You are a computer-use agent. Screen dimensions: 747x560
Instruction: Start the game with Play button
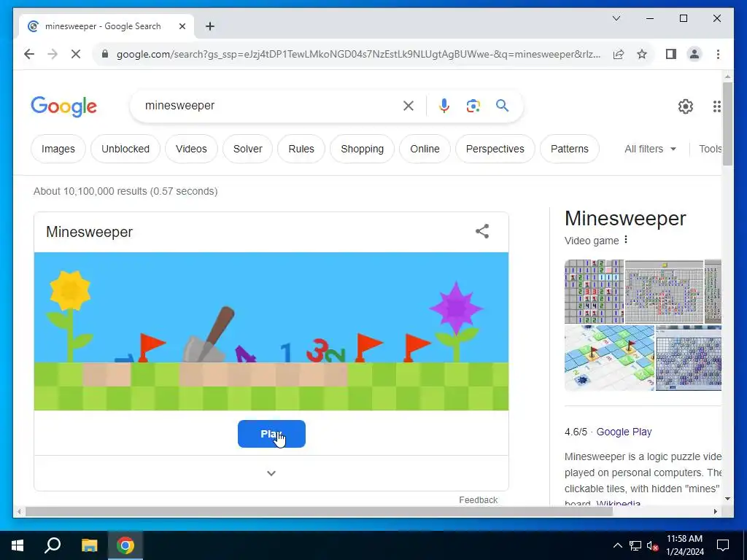271,434
